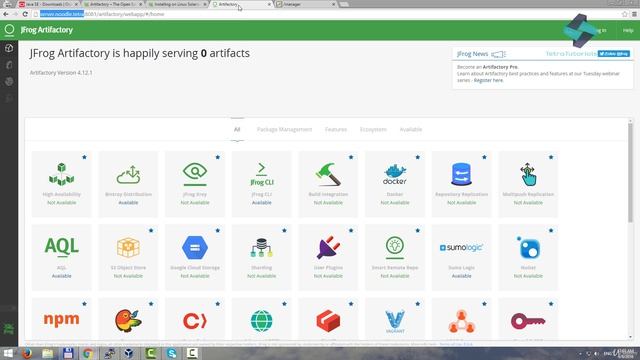Screen dimensions: 640x360
Task: Open Firefox from the taskbar
Action: 27,353
